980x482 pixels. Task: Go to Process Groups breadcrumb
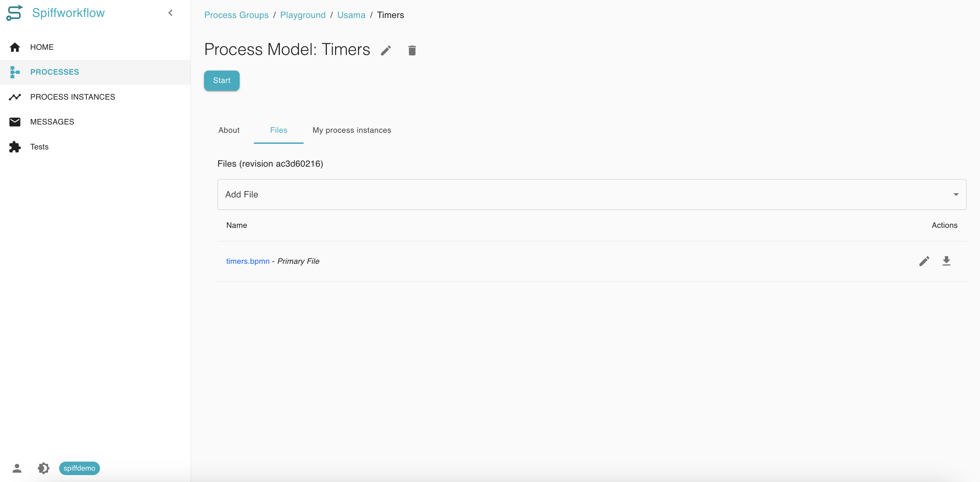(236, 15)
